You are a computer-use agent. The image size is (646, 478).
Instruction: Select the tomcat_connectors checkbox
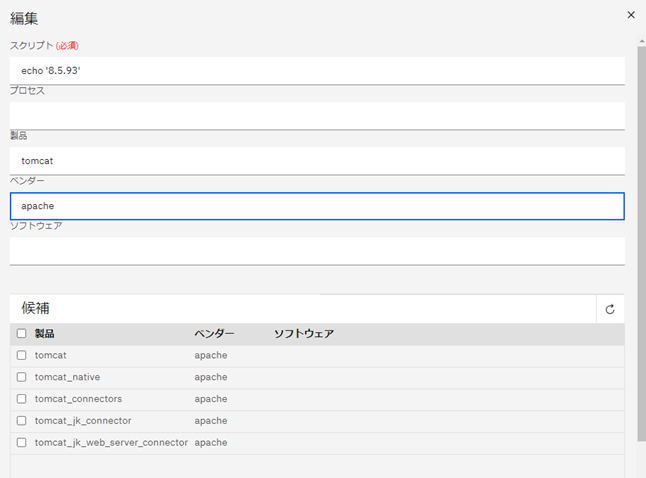21,399
